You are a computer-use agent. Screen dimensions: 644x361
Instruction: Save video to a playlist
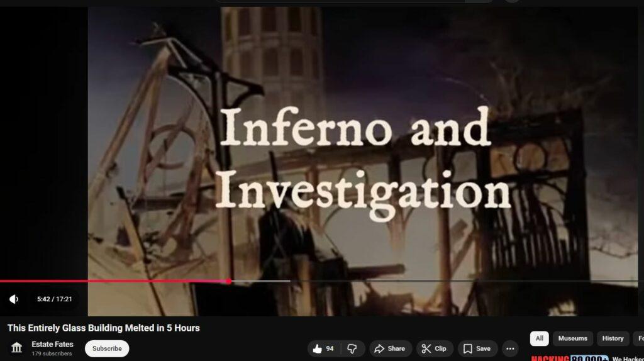(x=477, y=348)
